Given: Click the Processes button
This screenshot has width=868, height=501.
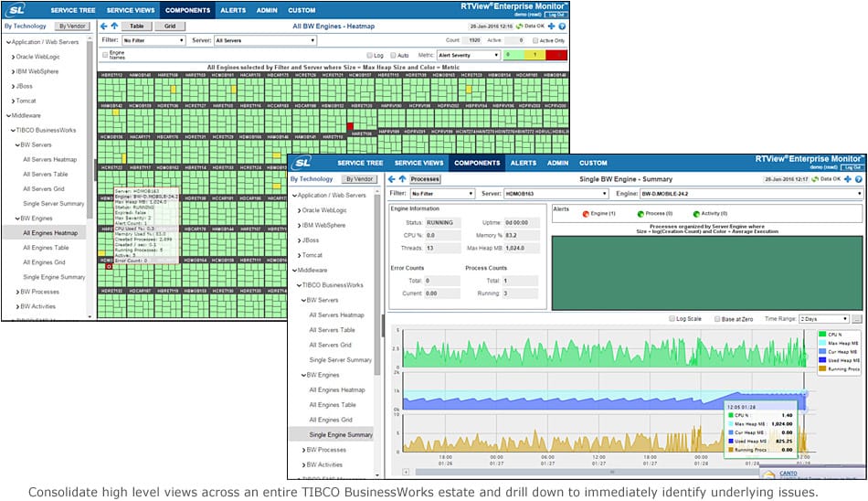Looking at the screenshot, I should (x=425, y=179).
